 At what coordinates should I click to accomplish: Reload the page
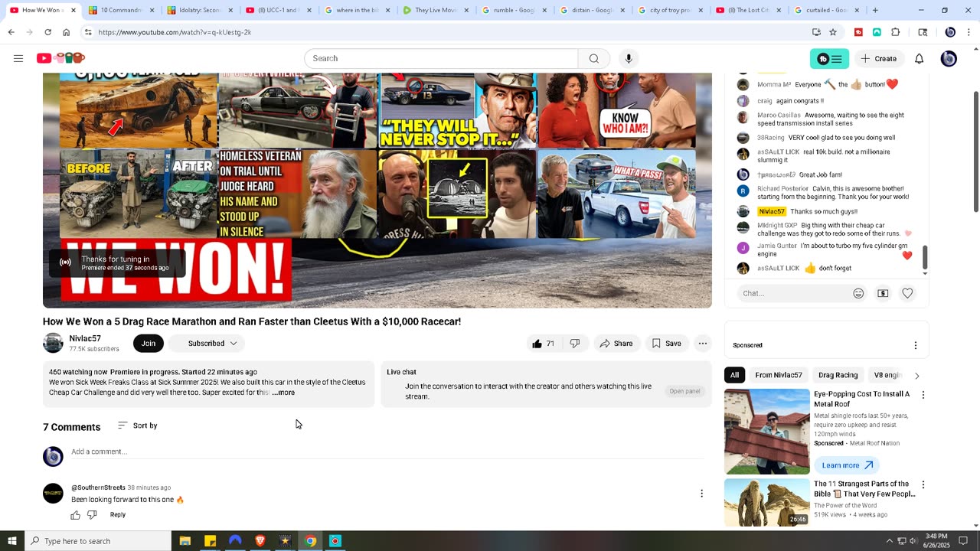(x=47, y=32)
